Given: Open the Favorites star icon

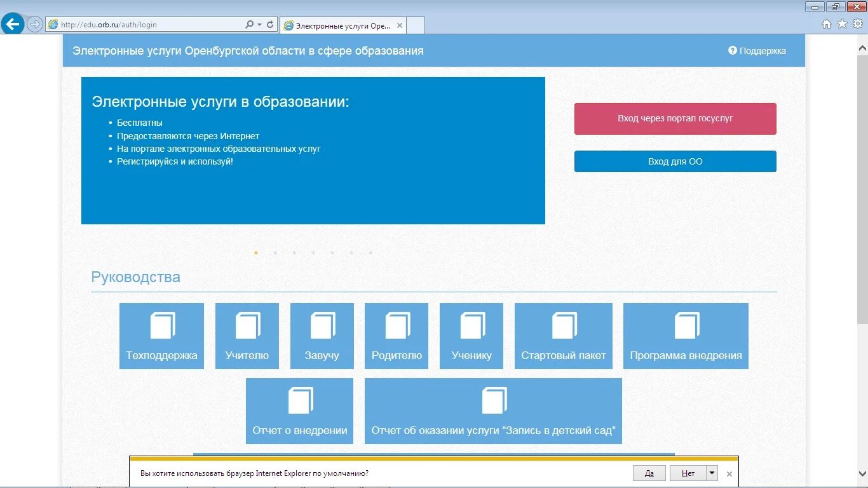Looking at the screenshot, I should pos(842,24).
